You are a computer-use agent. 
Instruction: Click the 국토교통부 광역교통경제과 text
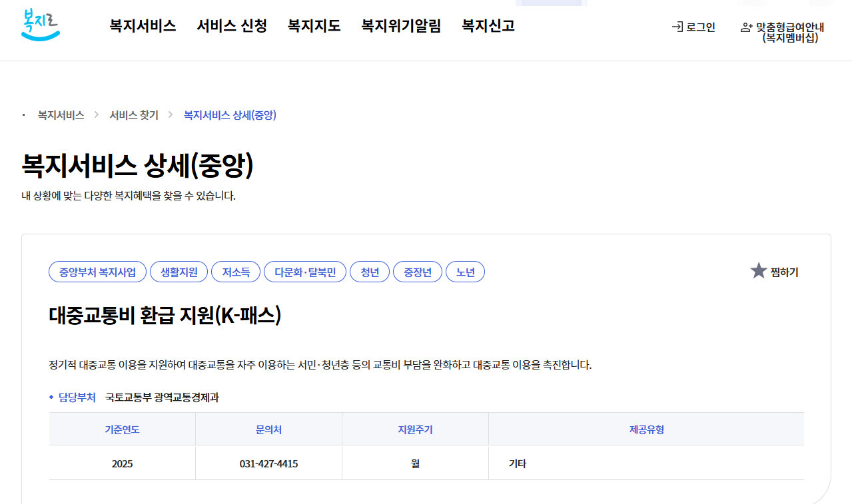[x=162, y=397]
